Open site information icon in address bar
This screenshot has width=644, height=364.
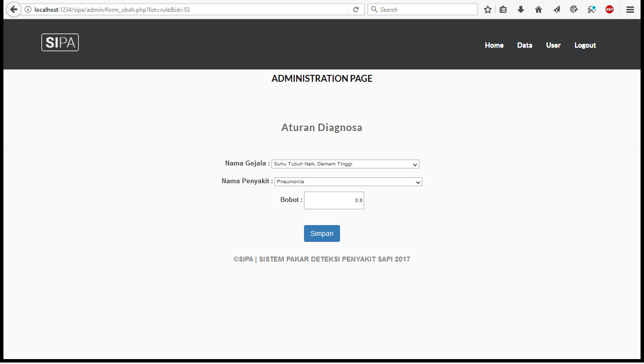28,9
